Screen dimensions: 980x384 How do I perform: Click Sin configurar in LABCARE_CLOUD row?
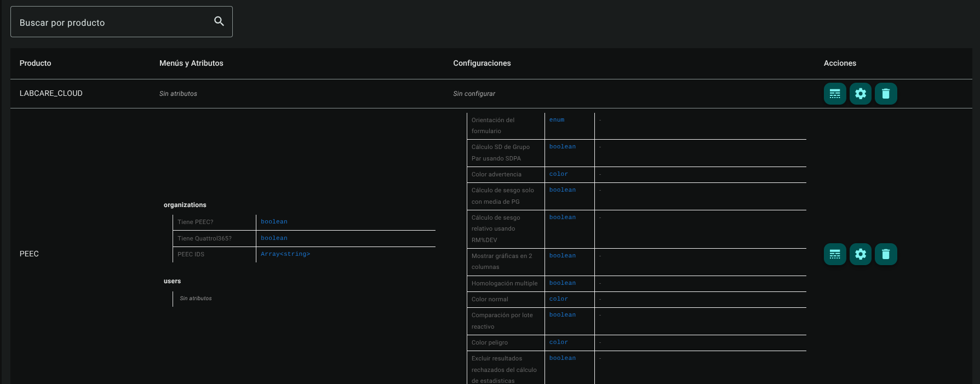pos(474,94)
